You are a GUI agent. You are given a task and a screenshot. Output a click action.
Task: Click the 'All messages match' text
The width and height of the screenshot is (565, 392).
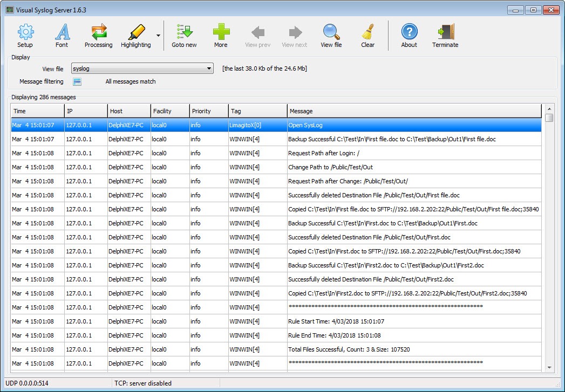coord(131,82)
